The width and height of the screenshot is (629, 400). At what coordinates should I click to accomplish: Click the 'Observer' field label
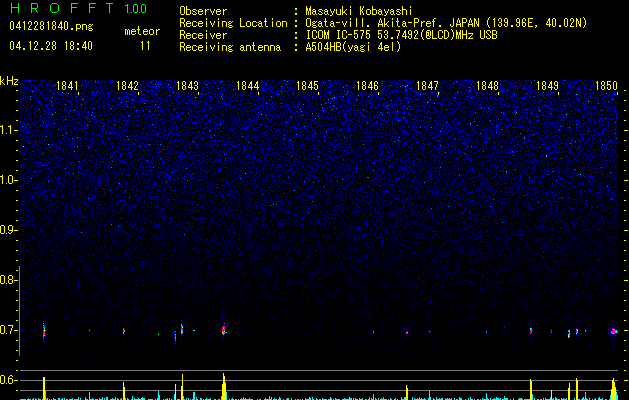[x=203, y=11]
